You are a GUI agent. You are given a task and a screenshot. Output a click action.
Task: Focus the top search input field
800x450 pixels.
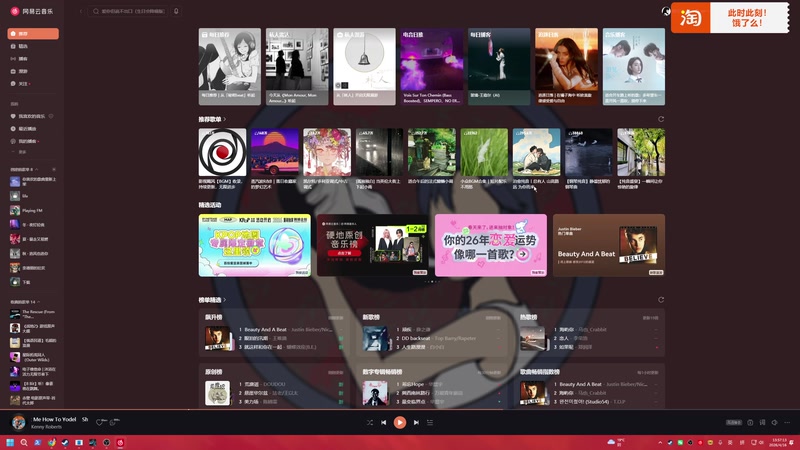pos(129,11)
